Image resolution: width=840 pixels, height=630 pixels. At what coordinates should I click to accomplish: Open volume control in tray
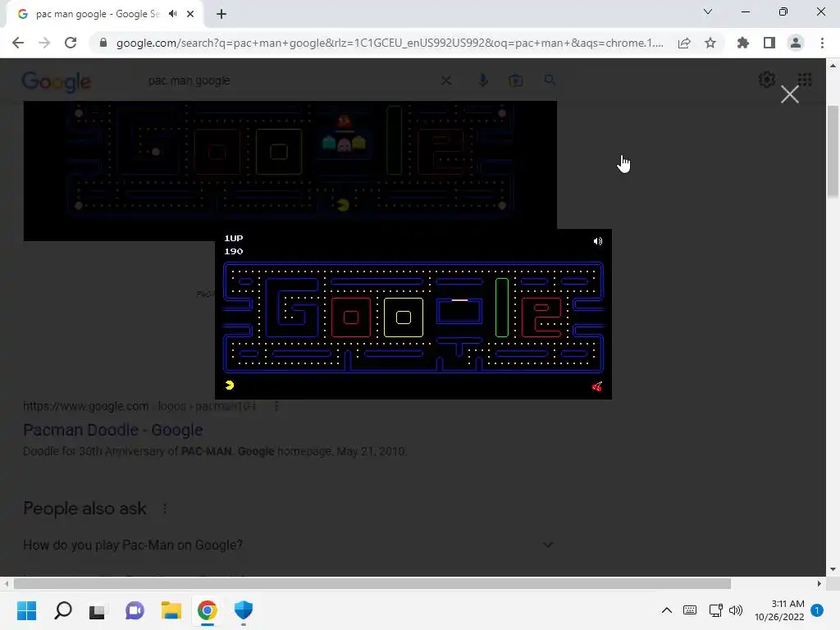736,610
